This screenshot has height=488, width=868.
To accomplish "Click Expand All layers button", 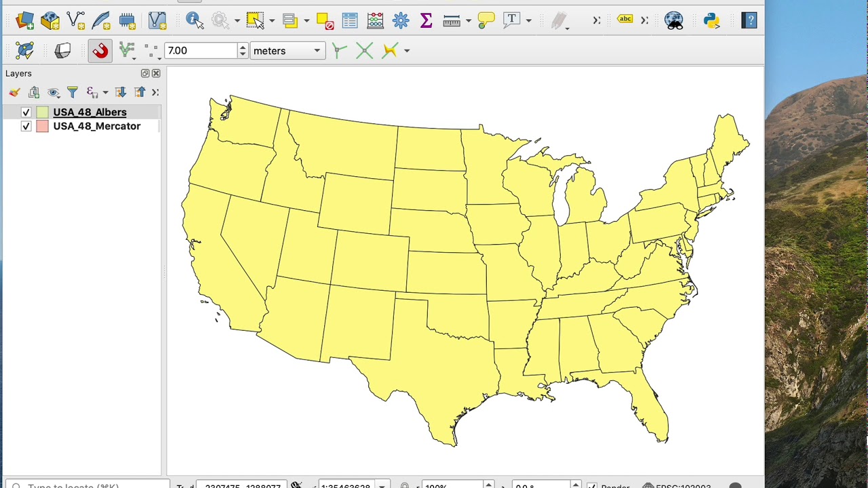I will click(121, 92).
